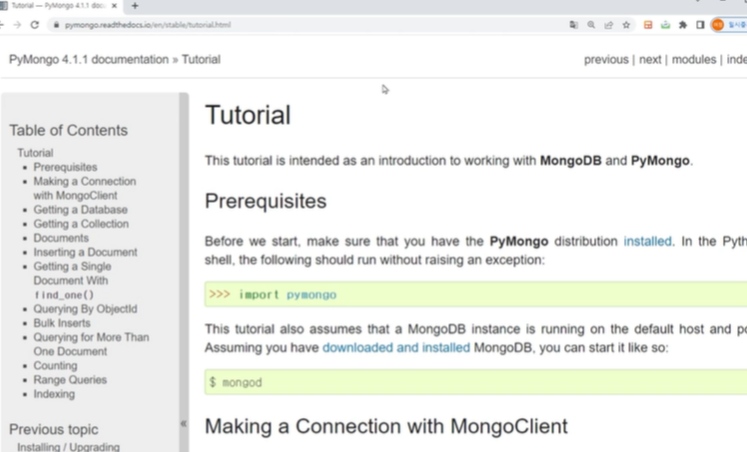This screenshot has width=747, height=452.
Task: Switch to the Tutorial browser tab
Action: [57, 6]
